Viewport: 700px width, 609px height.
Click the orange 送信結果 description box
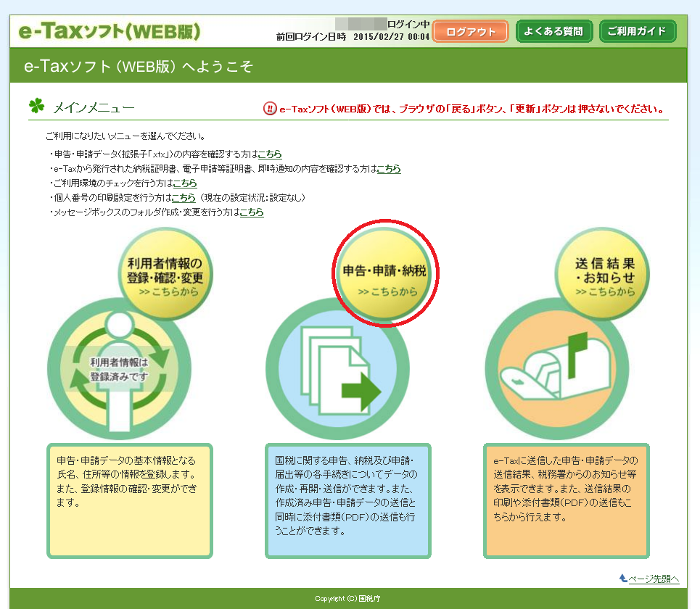567,501
